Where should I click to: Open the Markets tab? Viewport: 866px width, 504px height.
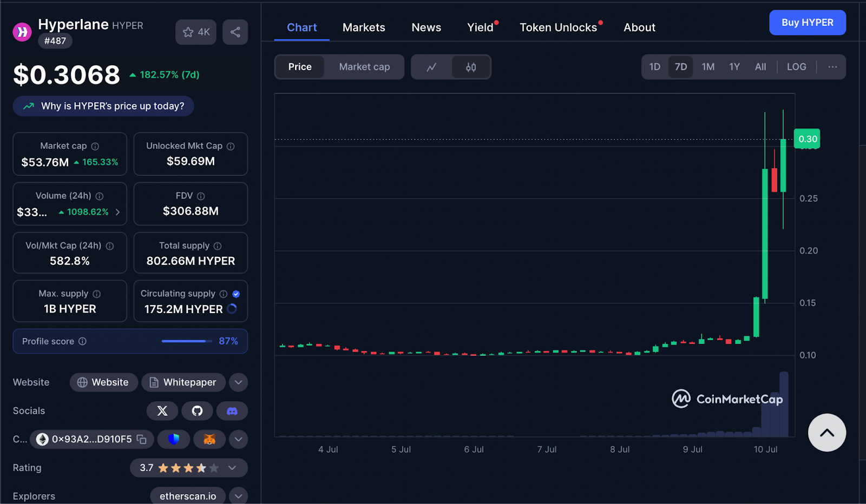point(364,28)
